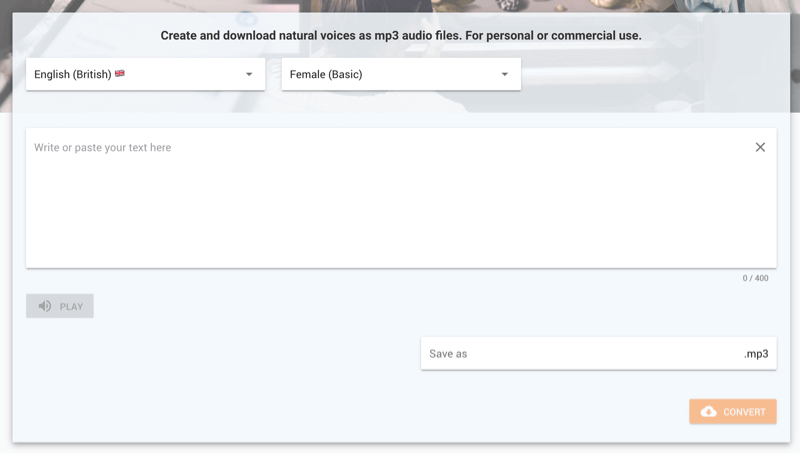Click the cloud download icon on Convert
Image resolution: width=800 pixels, height=454 pixels.
click(x=709, y=412)
